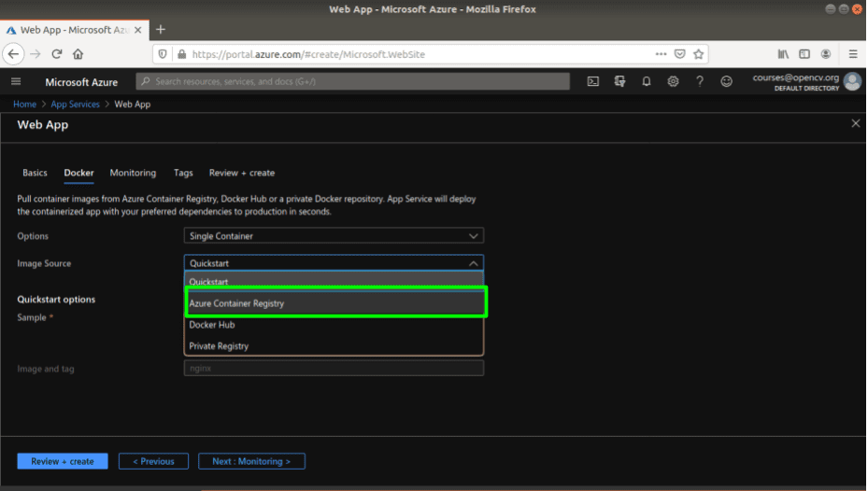Open Azure help question mark

point(700,82)
